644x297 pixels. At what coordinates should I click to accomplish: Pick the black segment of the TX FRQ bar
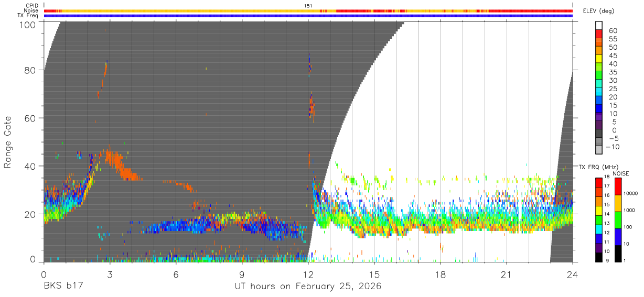click(x=599, y=257)
